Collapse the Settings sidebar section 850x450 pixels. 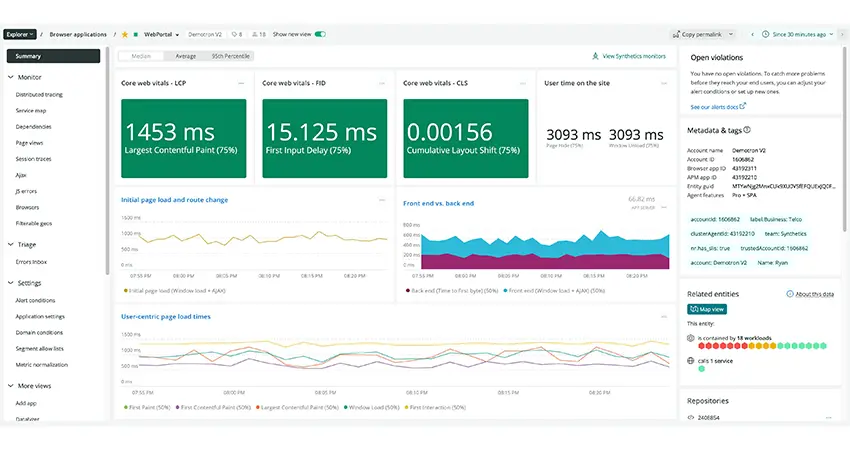click(11, 283)
